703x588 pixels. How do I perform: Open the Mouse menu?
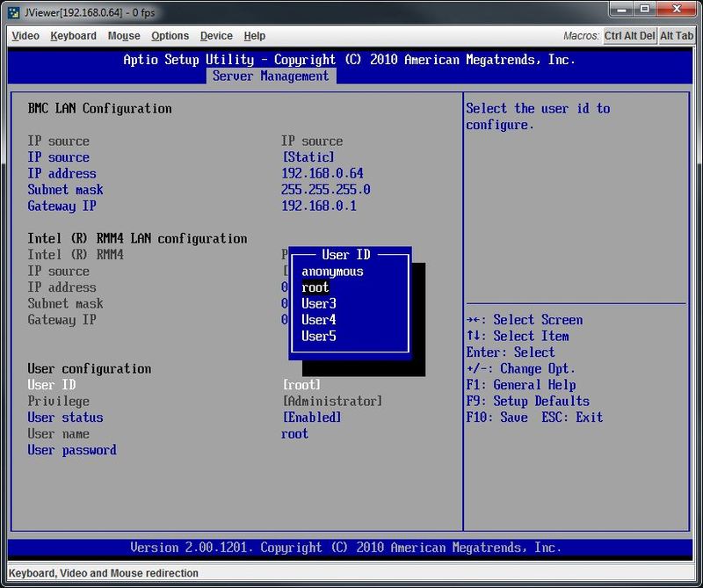[x=124, y=36]
